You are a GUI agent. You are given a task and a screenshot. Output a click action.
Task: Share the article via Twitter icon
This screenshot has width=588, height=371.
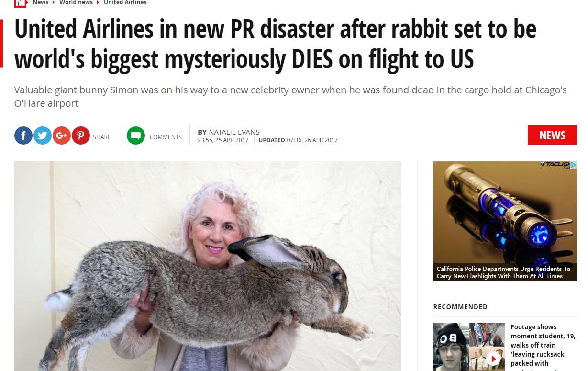[43, 135]
